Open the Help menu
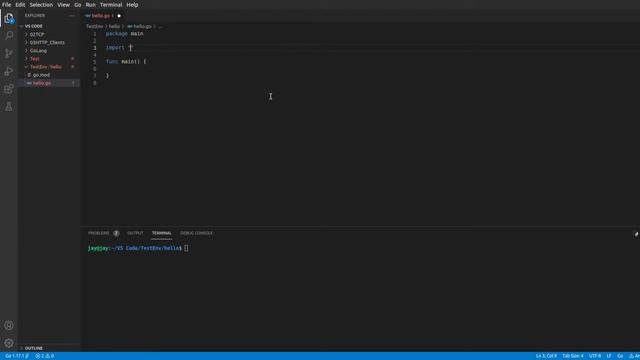Screen dimensions: 640x360 132,5
